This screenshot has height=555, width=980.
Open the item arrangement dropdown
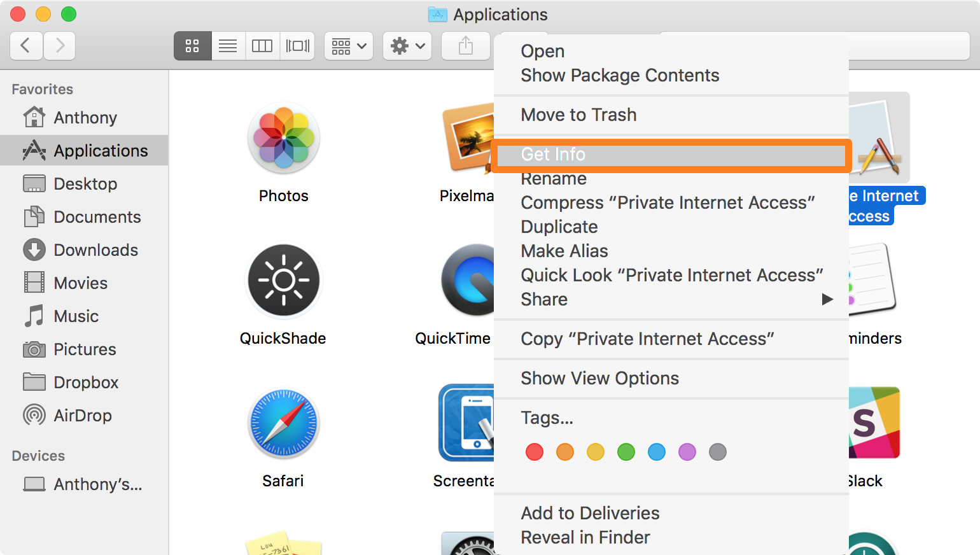point(348,45)
